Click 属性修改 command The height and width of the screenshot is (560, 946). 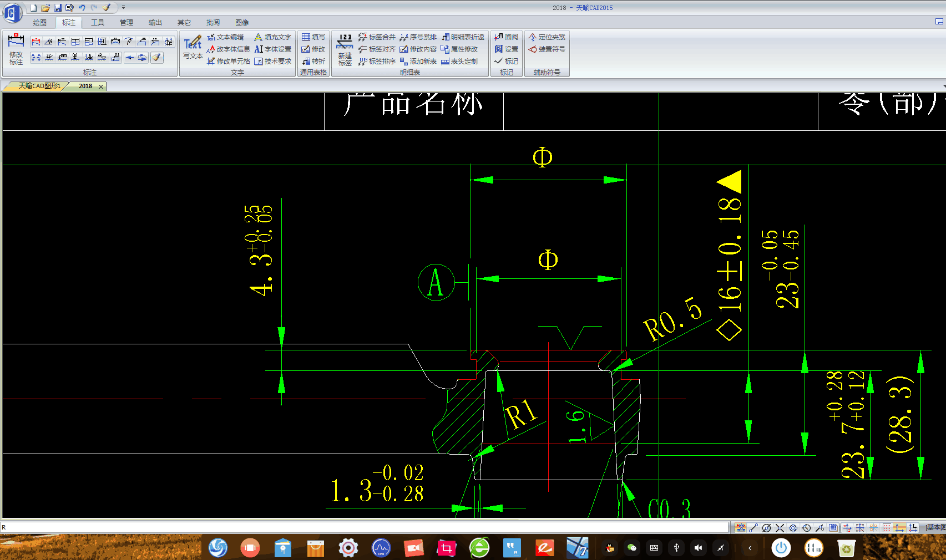pos(459,49)
